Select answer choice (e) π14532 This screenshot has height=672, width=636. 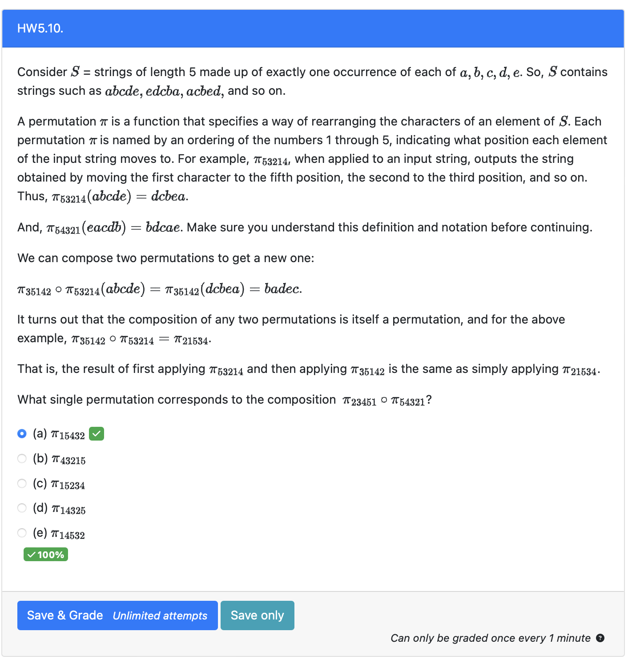coord(21,533)
